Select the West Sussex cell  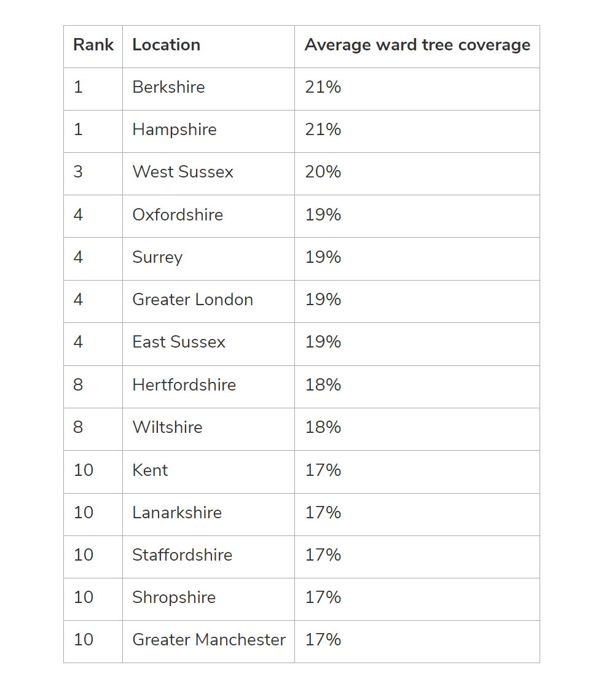[x=183, y=172]
